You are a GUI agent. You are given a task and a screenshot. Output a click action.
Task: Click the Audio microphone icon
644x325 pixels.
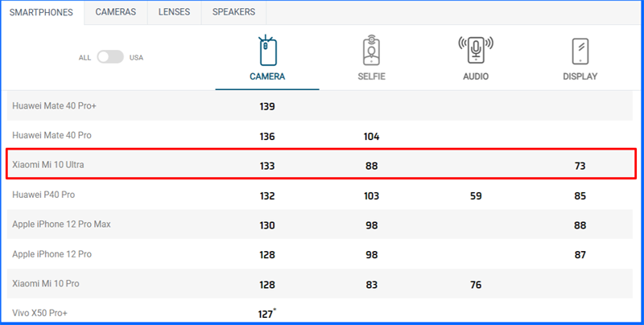click(x=475, y=50)
